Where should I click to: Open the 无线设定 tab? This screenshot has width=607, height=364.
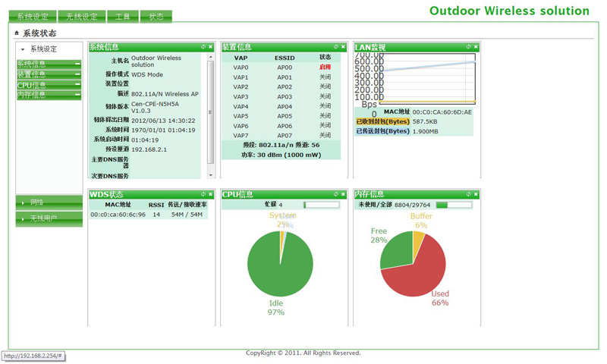pyautogui.click(x=82, y=17)
